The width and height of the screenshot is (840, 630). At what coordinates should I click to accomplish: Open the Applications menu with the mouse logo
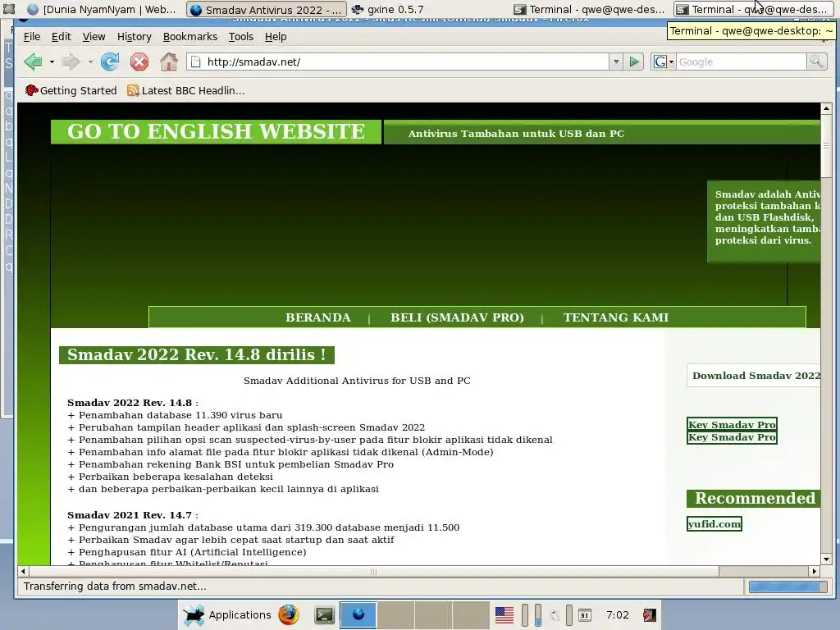pyautogui.click(x=226, y=615)
